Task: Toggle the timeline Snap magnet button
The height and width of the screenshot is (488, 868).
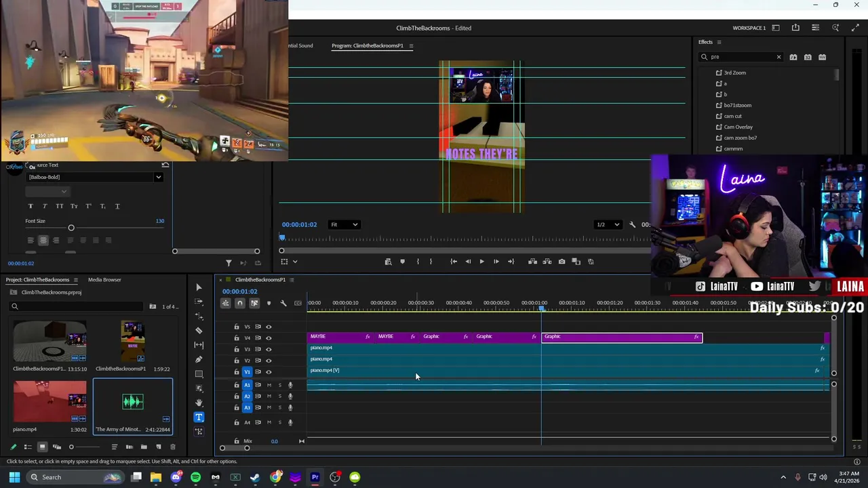Action: pos(239,303)
